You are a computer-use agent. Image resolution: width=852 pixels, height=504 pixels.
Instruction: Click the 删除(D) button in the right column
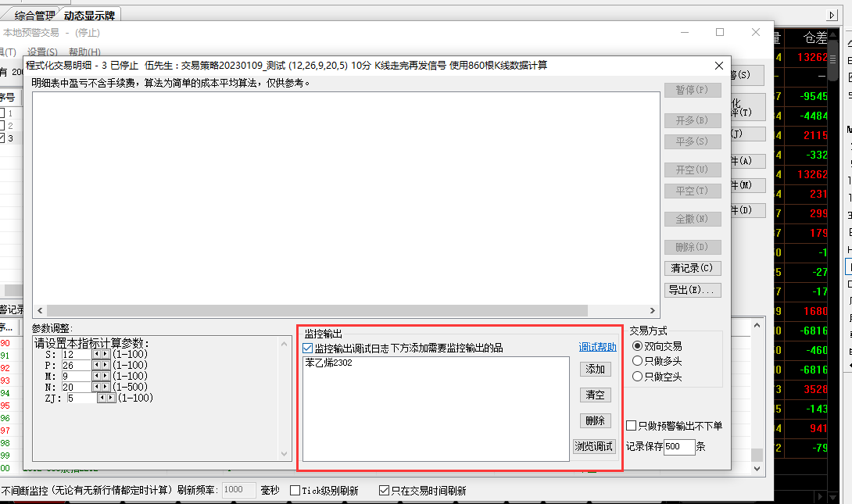(x=693, y=247)
